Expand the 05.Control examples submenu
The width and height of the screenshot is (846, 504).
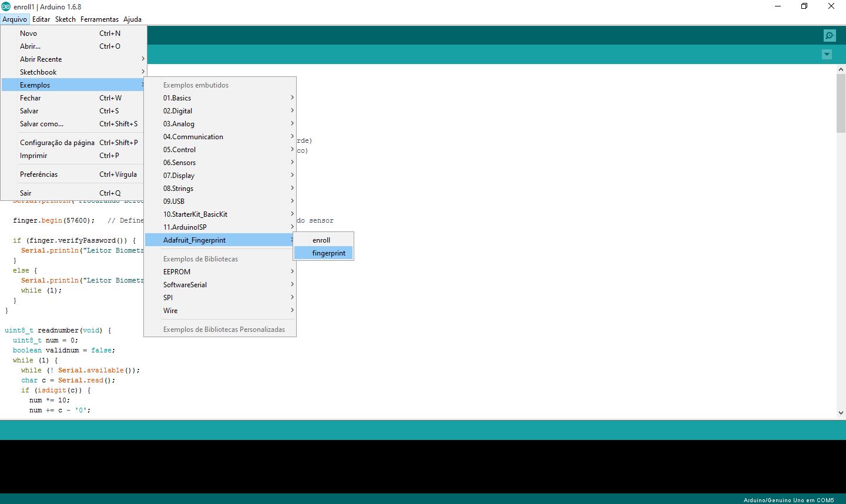point(220,150)
